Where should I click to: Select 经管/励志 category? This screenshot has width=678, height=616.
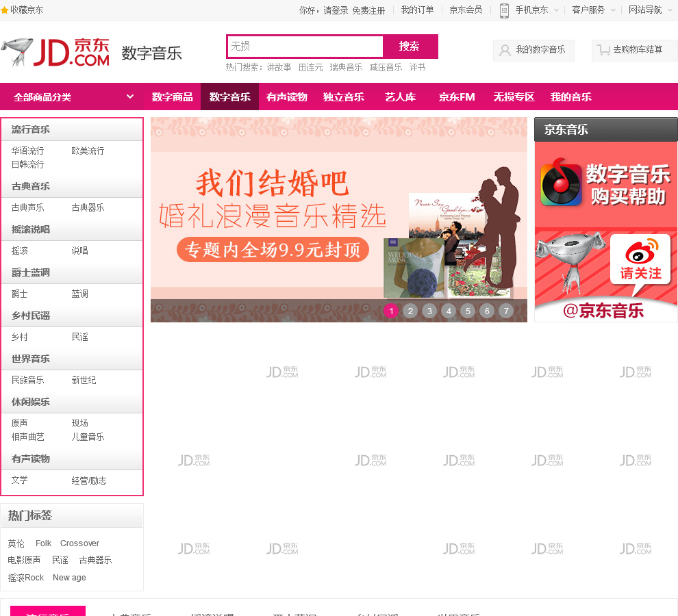click(88, 480)
